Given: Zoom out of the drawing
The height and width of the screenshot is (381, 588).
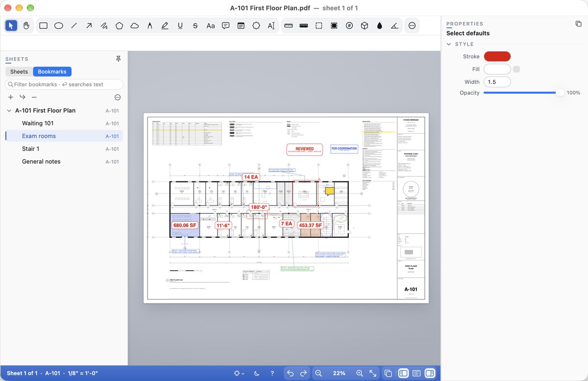Looking at the screenshot, I should tap(318, 373).
